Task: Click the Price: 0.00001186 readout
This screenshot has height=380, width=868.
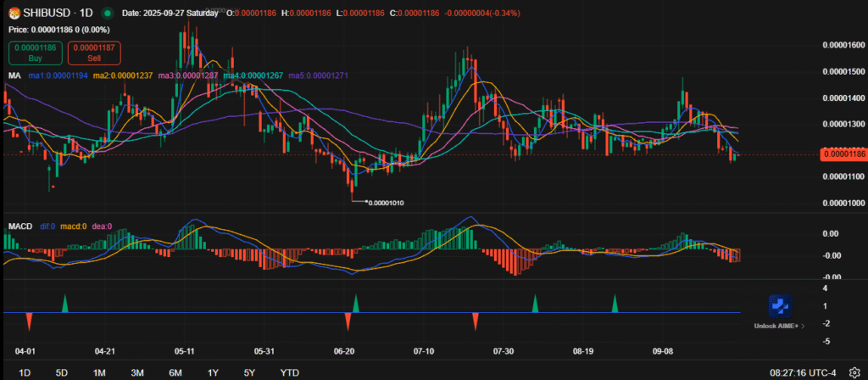Action: (x=58, y=29)
